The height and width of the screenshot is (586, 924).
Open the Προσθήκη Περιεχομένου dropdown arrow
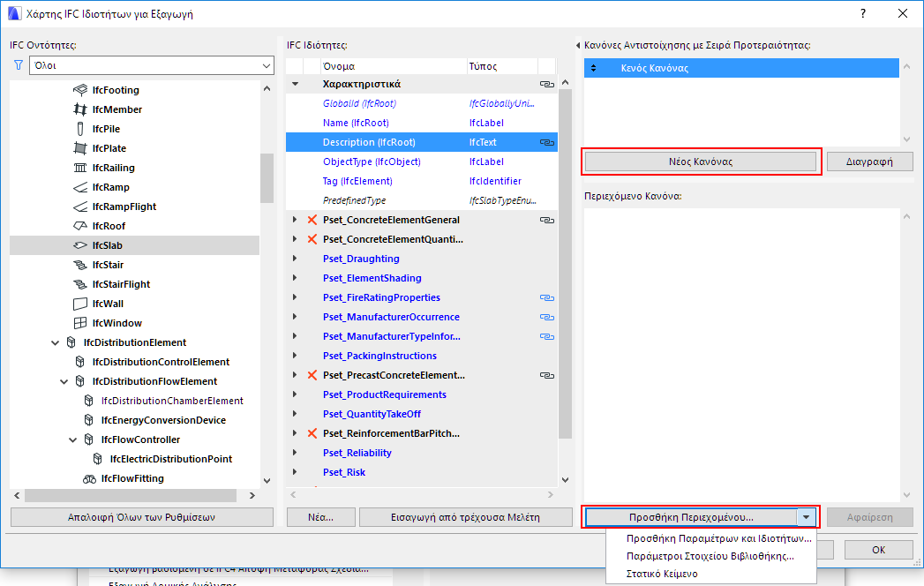[806, 518]
